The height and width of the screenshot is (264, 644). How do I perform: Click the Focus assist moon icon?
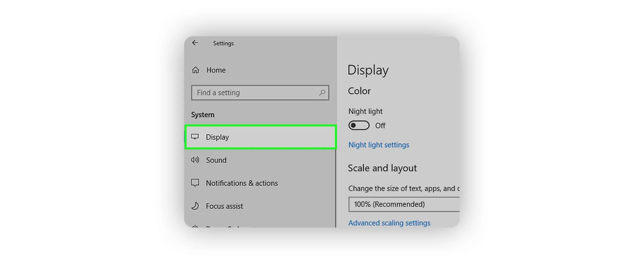[195, 206]
